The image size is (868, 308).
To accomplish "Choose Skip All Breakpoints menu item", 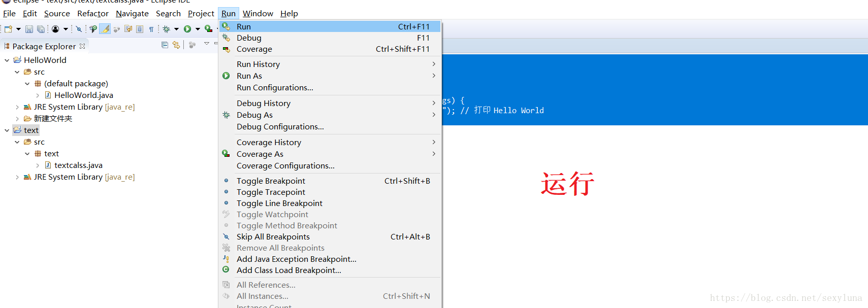I will click(330, 236).
